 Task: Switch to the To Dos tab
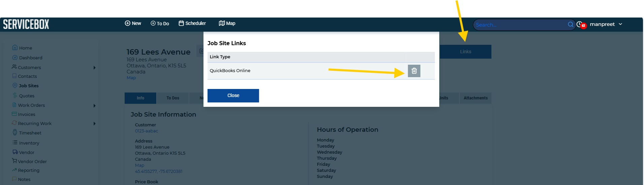point(173,98)
